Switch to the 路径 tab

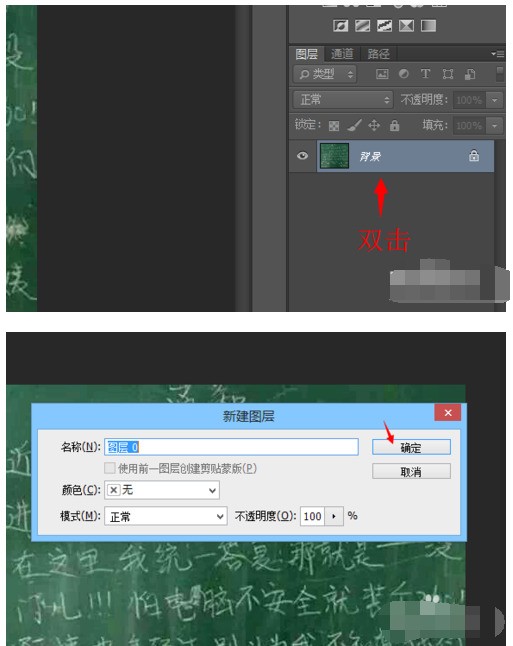pos(378,54)
